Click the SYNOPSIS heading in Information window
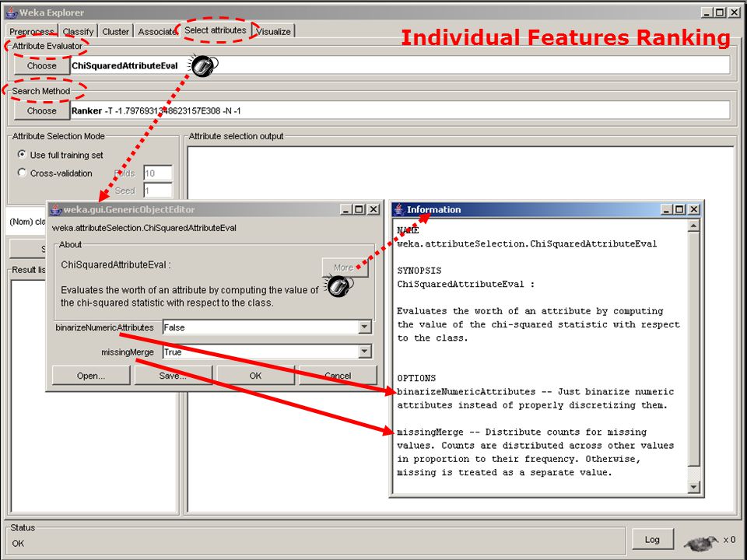This screenshot has width=747, height=560. [x=419, y=271]
